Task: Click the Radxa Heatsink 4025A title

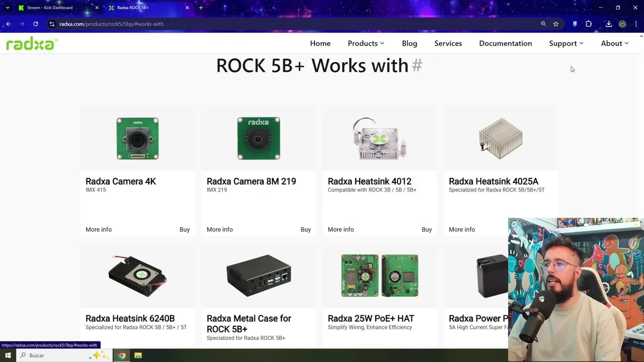Action: pos(494,182)
